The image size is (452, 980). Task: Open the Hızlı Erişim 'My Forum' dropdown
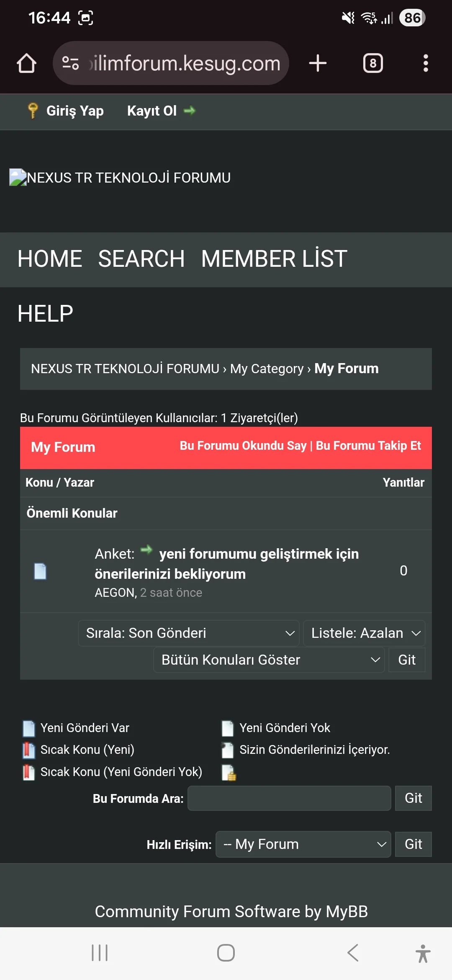303,844
